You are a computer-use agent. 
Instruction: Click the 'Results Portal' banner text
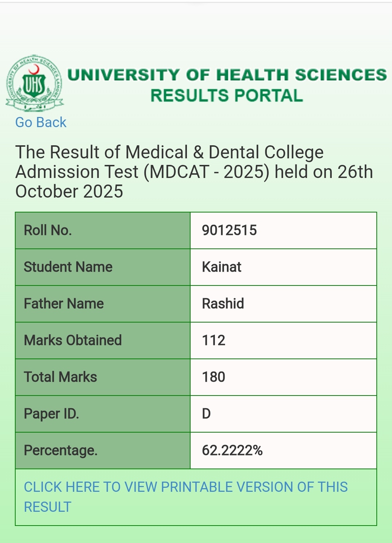[227, 96]
